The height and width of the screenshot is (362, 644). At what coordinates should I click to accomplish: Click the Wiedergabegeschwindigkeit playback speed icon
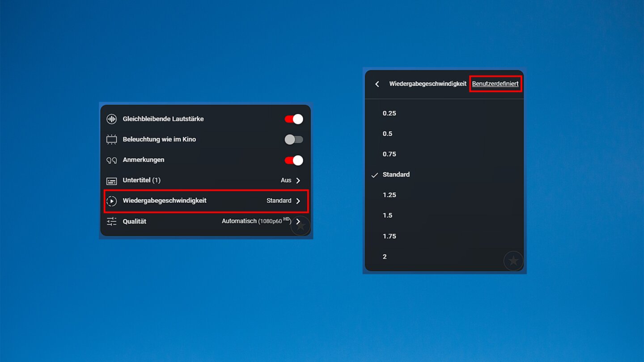pos(111,201)
